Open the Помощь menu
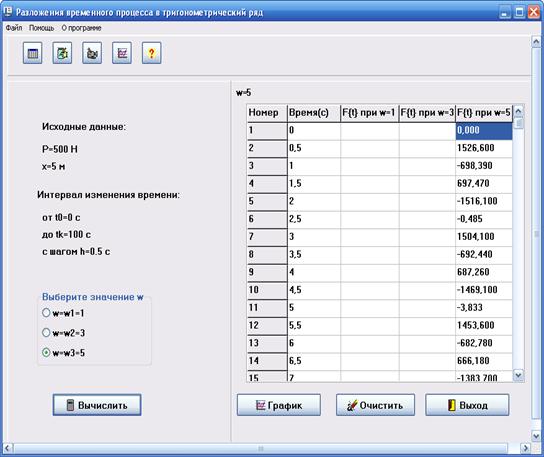The height and width of the screenshot is (457, 544). click(x=41, y=28)
